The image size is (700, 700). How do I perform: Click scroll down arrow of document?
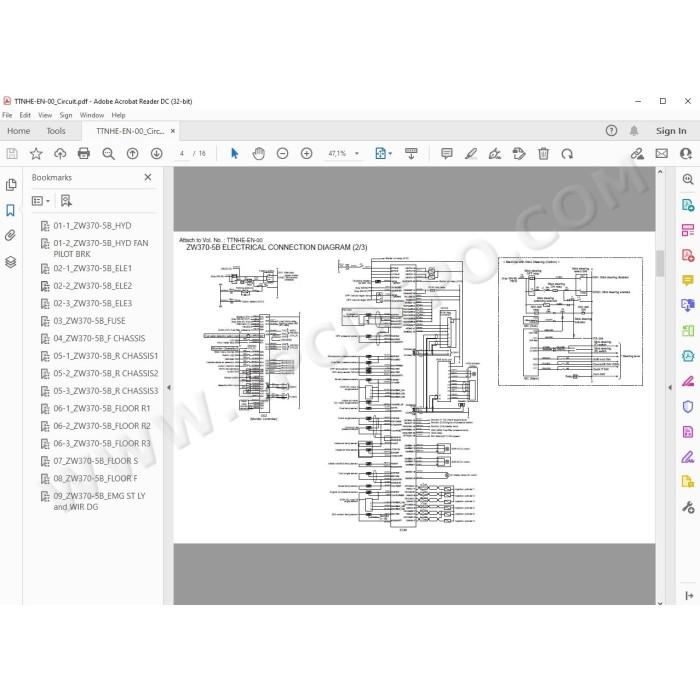(660, 603)
